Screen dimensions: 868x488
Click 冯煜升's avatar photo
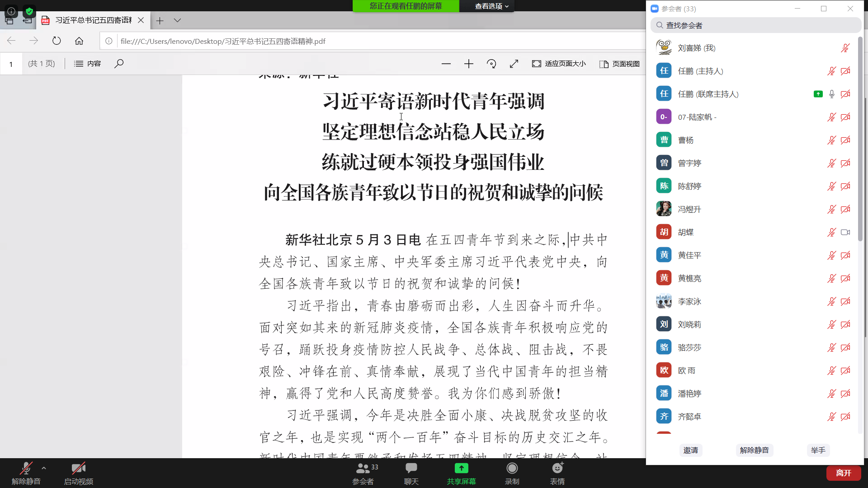tap(664, 209)
